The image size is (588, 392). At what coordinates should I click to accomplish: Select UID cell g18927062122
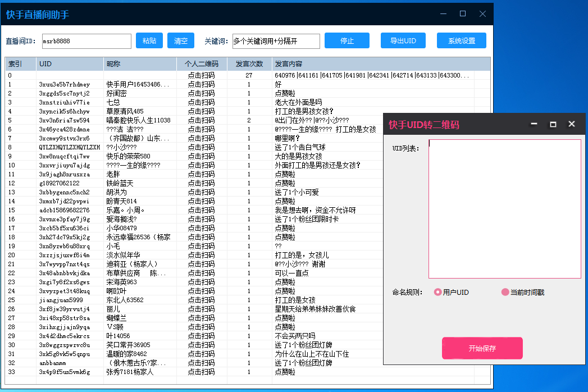(x=60, y=184)
